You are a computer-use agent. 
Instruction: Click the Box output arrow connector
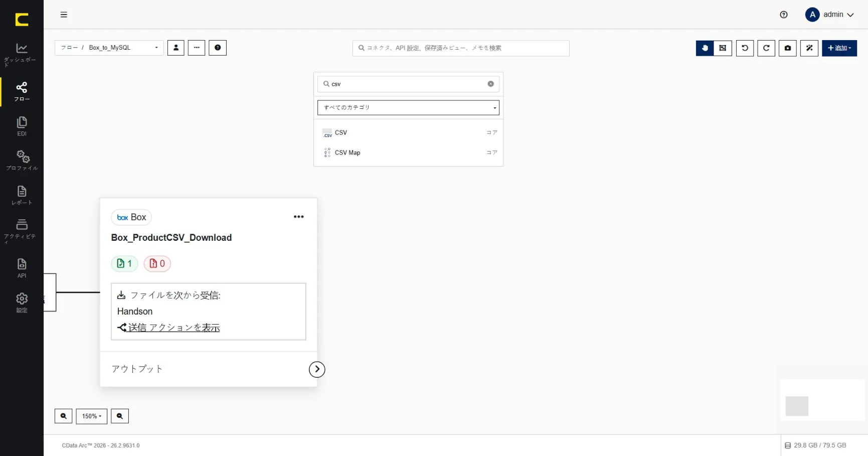(317, 369)
